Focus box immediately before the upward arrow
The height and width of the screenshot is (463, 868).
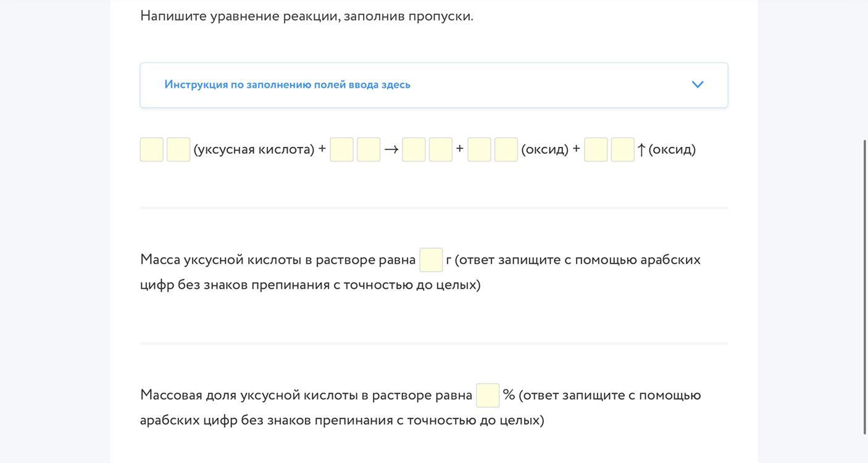tap(623, 149)
